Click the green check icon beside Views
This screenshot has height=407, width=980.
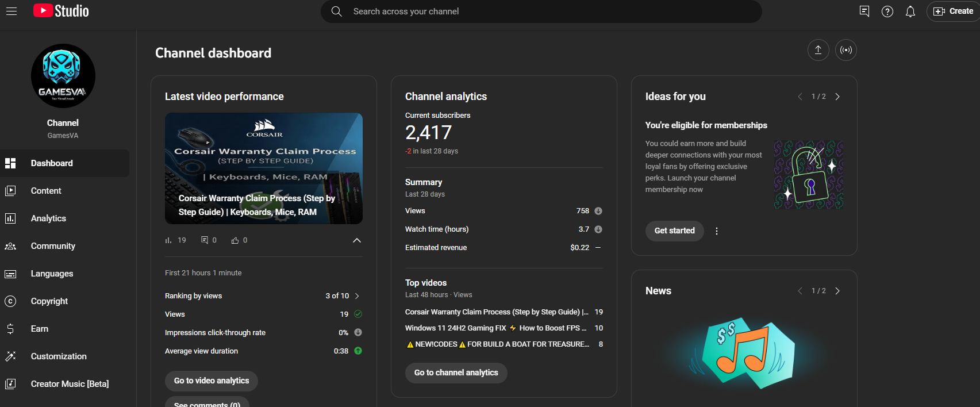(358, 314)
